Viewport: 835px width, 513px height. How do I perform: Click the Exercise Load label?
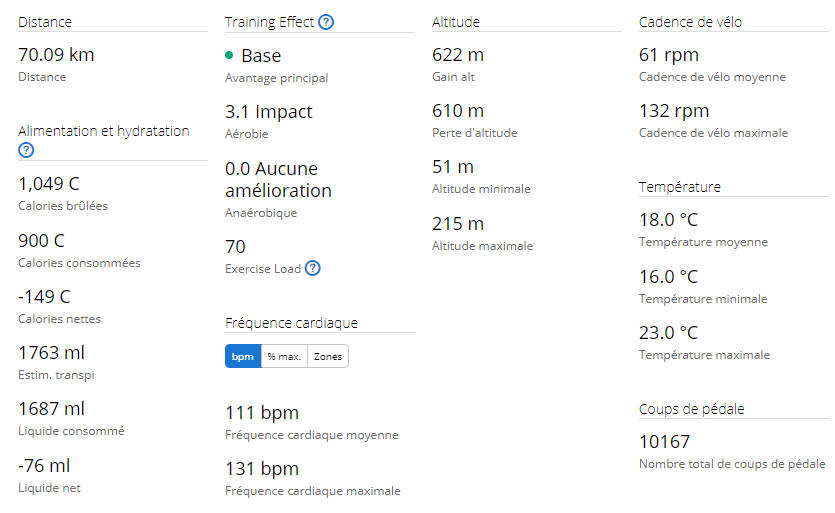(263, 268)
